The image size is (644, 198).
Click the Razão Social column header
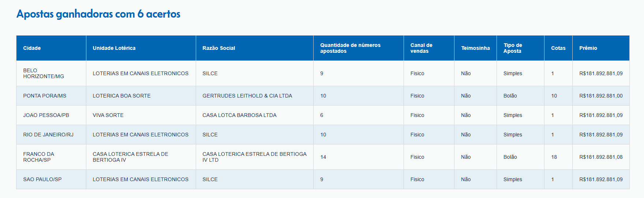tap(218, 48)
